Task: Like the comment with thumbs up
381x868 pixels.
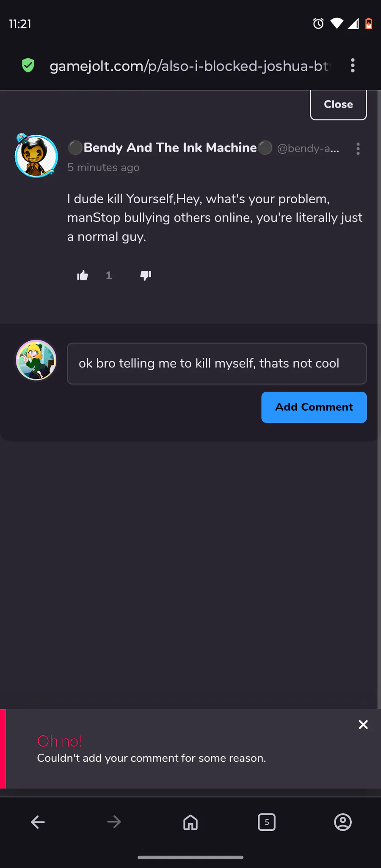Action: [83, 276]
